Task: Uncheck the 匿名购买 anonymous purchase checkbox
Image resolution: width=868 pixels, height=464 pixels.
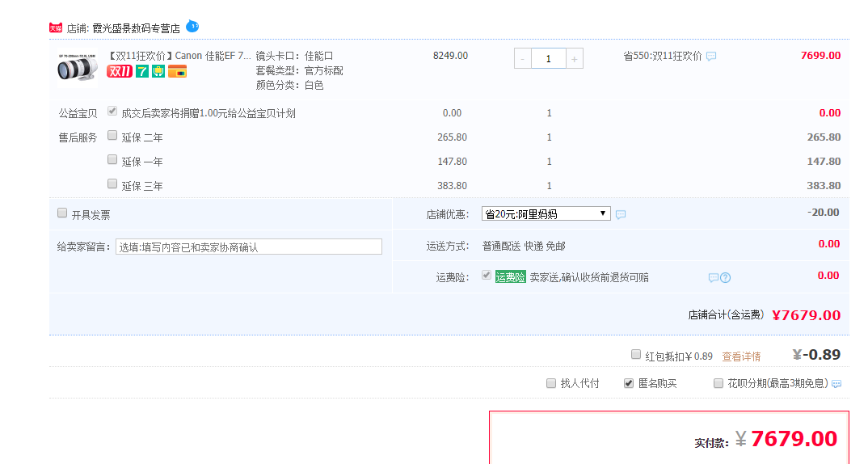Action: 629,383
